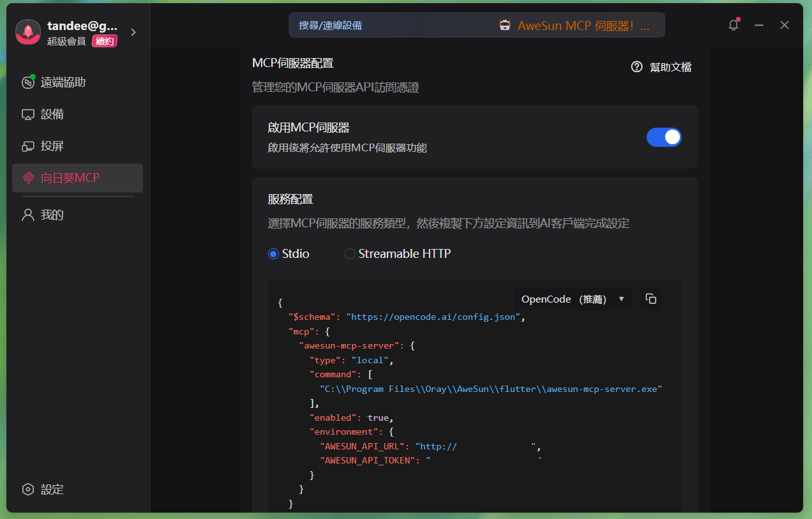Click the 管理您的MCP伺服器API訪問憑證 description
The width and height of the screenshot is (812, 519).
(336, 87)
